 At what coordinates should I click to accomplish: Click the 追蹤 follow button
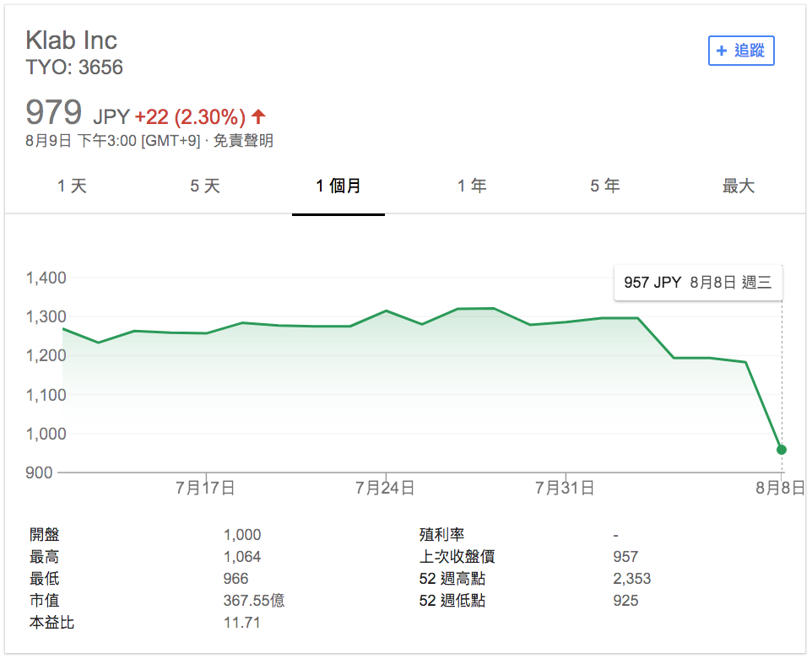pos(740,51)
